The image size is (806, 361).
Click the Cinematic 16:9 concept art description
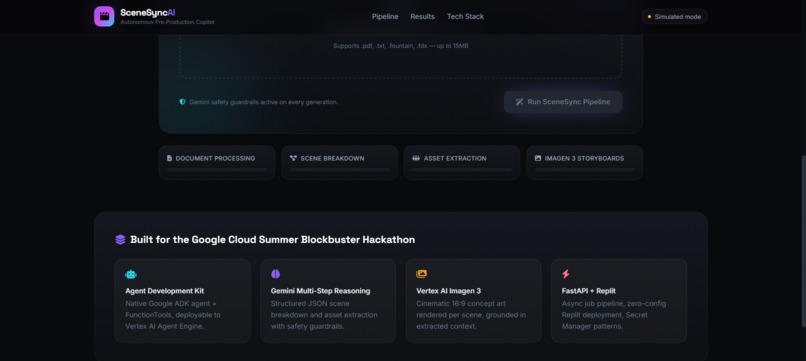[x=471, y=315]
